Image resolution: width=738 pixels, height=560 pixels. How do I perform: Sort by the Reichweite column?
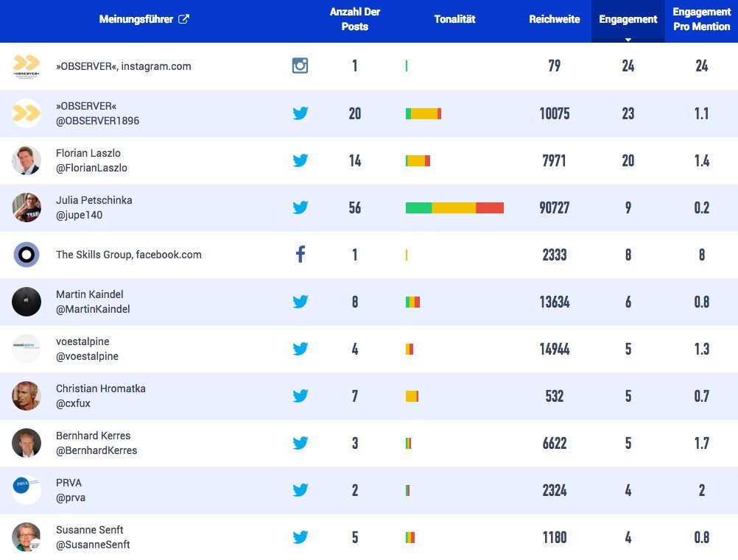coord(555,19)
